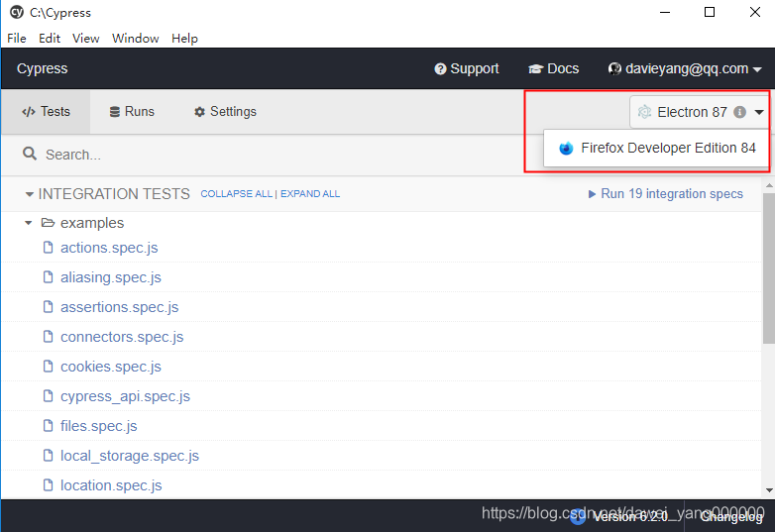Screen dimensions: 775x532
Task: Collapse the INTEGRATION TESTS section arrow
Action: coord(29,194)
